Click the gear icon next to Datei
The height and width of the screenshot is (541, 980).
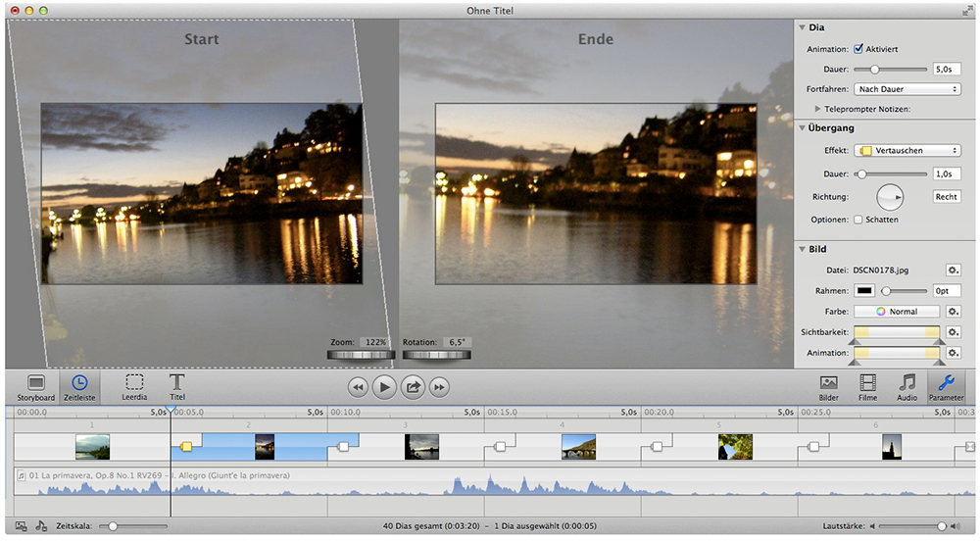tap(953, 270)
